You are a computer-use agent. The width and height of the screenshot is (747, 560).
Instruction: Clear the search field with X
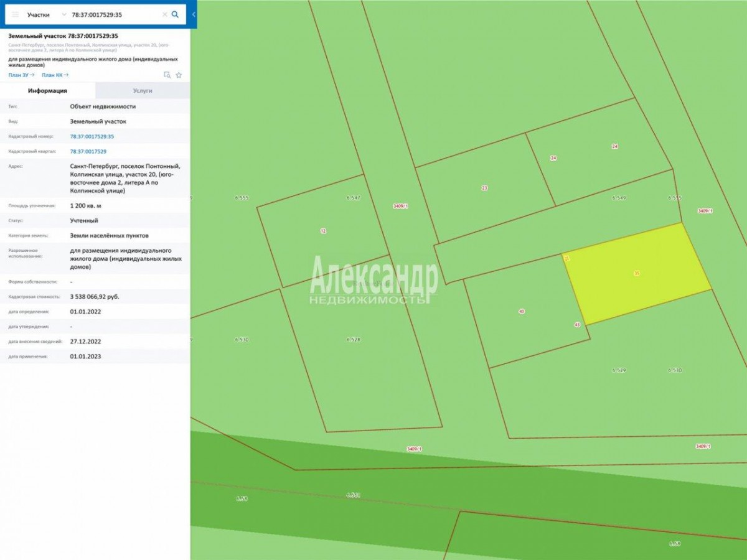(x=164, y=14)
